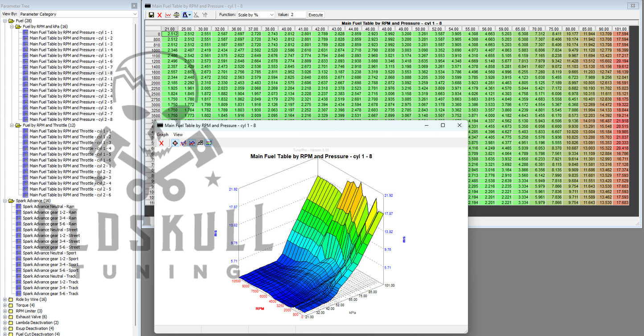Click the data points icon in graph toolbar

(x=183, y=143)
